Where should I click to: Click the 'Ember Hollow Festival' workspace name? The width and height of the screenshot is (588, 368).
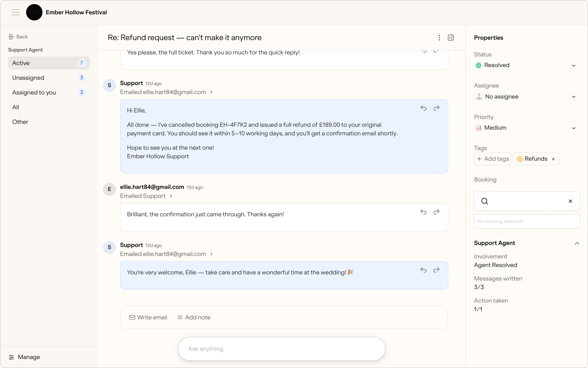click(x=76, y=12)
